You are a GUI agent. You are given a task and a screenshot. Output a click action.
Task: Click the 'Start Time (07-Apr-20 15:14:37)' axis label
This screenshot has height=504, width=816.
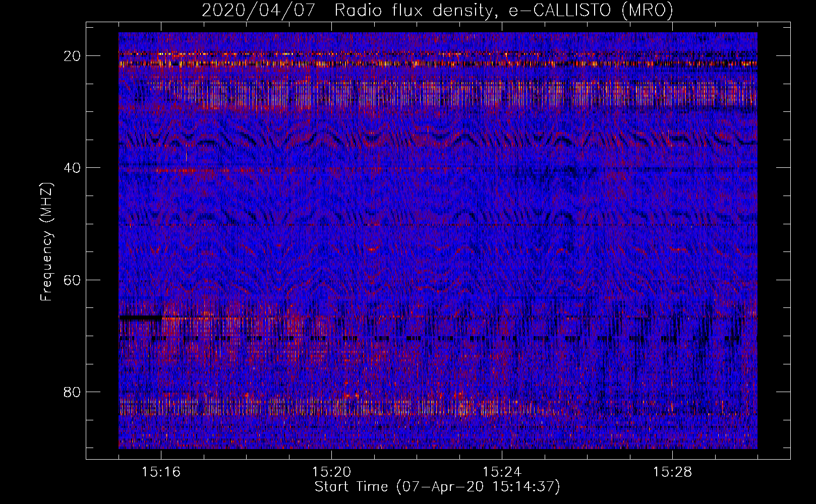click(x=437, y=487)
